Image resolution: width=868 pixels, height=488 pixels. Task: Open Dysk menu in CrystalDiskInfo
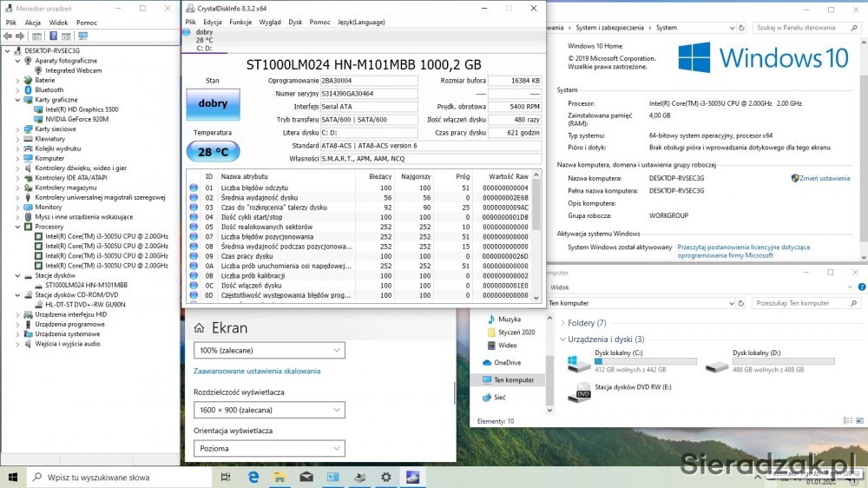coord(295,23)
